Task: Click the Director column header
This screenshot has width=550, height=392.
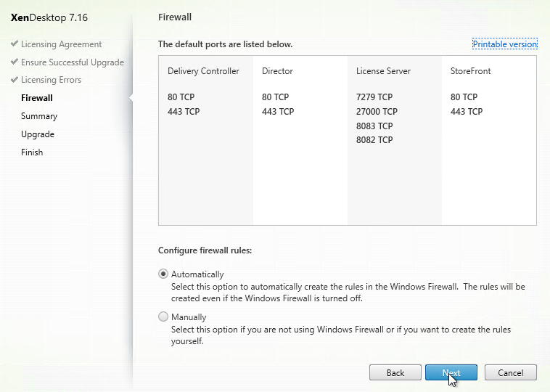Action: [x=277, y=71]
